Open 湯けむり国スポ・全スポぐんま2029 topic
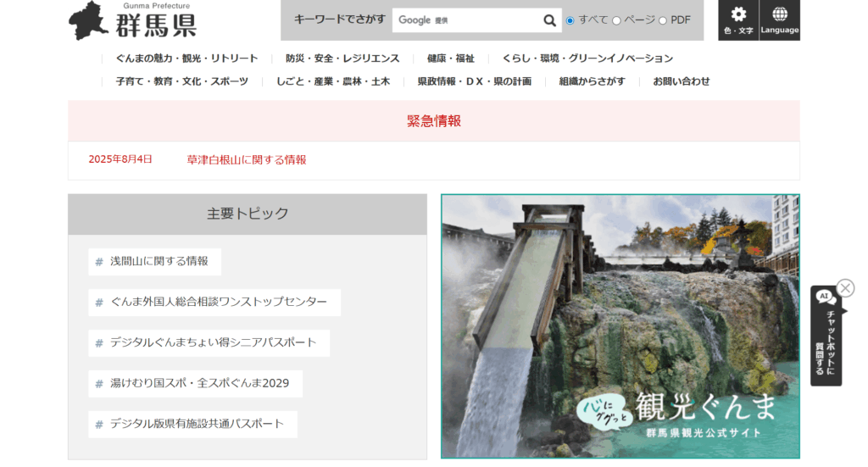Image resolution: width=868 pixels, height=467 pixels. [199, 383]
